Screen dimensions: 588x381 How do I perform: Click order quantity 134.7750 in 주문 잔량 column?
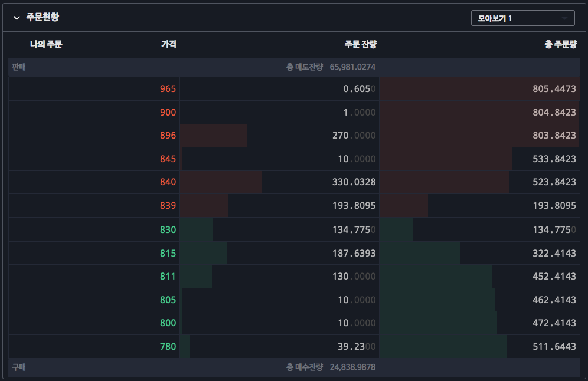click(x=354, y=229)
